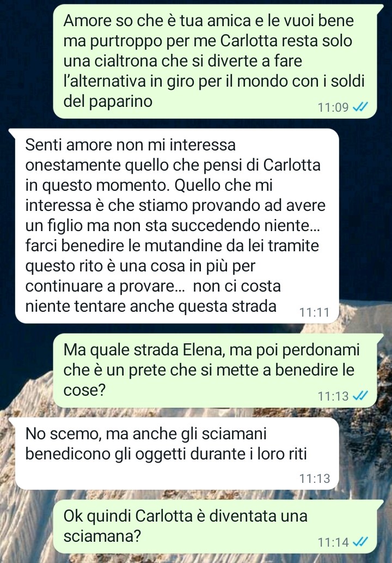Tap the text 'niente tentare anche questa strada'
This screenshot has width=392, height=563.
[151, 306]
